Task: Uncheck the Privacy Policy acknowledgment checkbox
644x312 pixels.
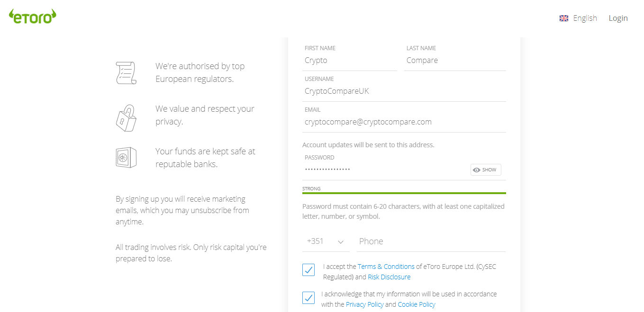Action: pyautogui.click(x=308, y=298)
